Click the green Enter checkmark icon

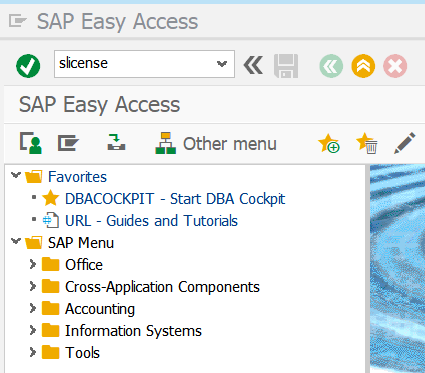pyautogui.click(x=28, y=66)
